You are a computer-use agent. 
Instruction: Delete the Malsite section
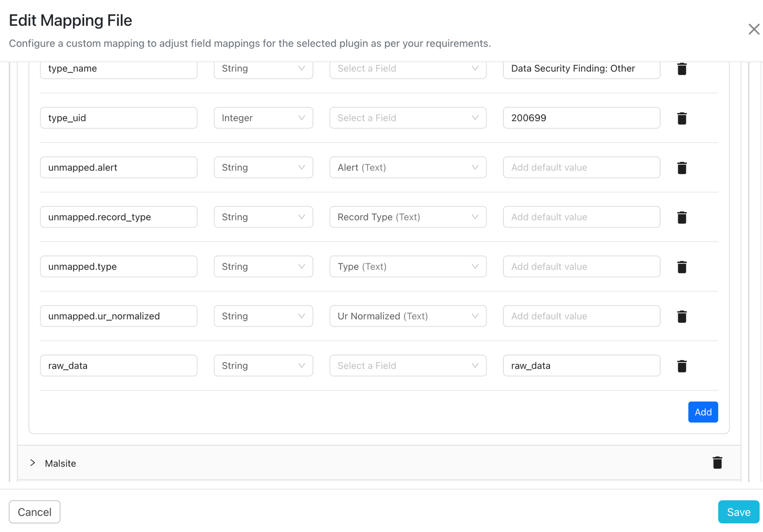point(717,462)
